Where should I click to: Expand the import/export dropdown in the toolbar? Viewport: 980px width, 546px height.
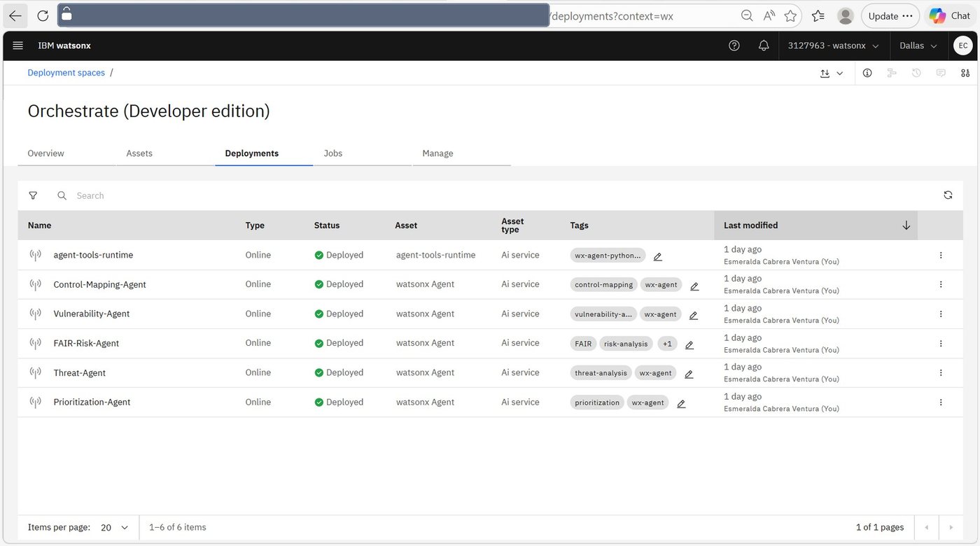tap(832, 73)
